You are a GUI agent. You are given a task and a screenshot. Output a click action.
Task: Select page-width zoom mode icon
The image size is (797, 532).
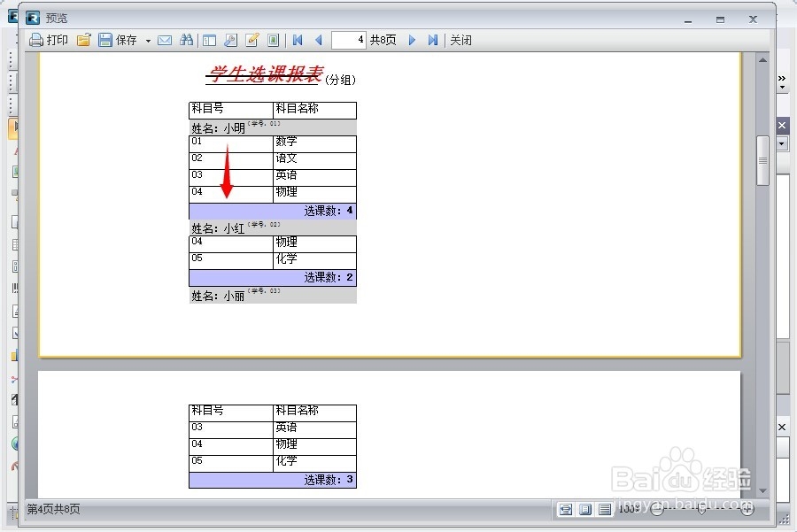click(566, 509)
